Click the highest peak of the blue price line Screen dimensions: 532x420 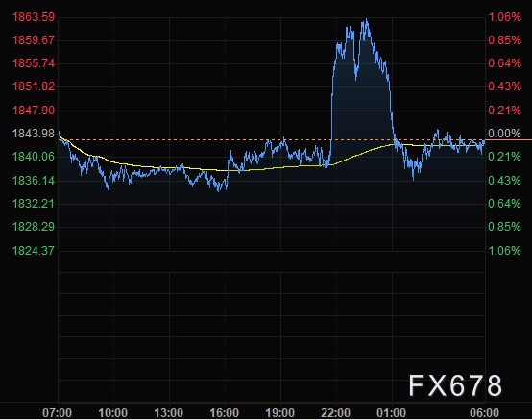(367, 19)
